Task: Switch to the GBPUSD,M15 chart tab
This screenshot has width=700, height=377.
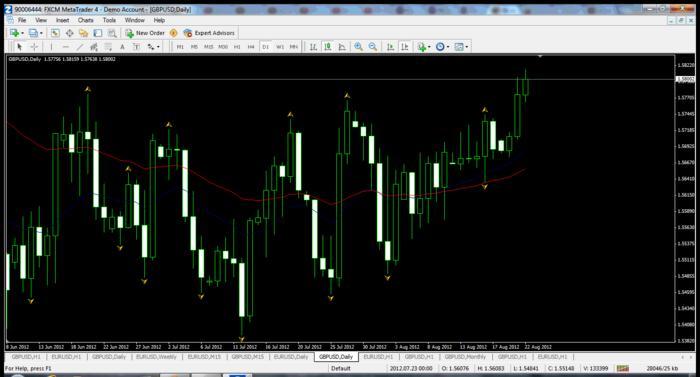Action: (247, 357)
